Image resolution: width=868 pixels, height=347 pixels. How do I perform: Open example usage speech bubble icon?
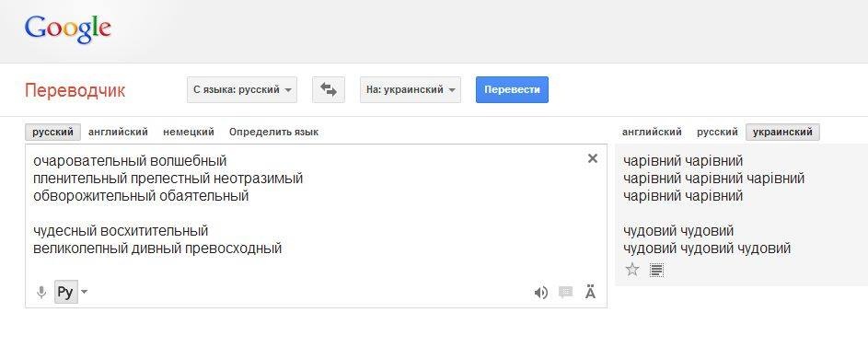[x=565, y=292]
